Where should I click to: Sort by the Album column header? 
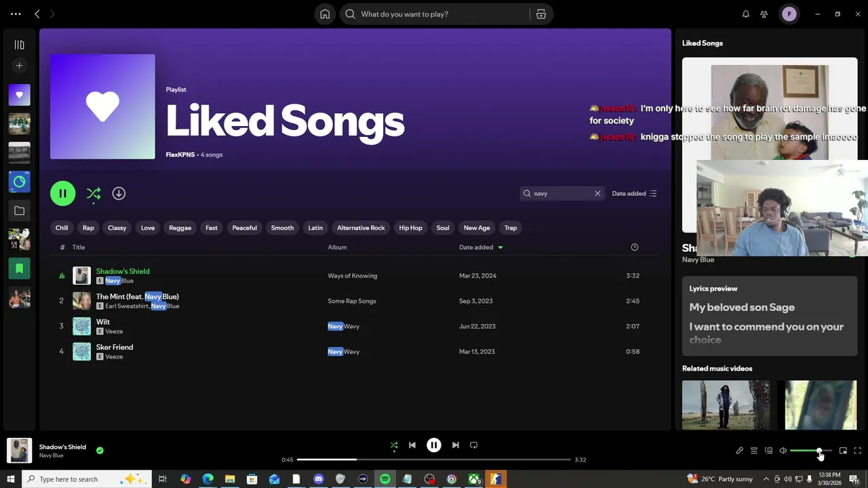click(x=337, y=247)
